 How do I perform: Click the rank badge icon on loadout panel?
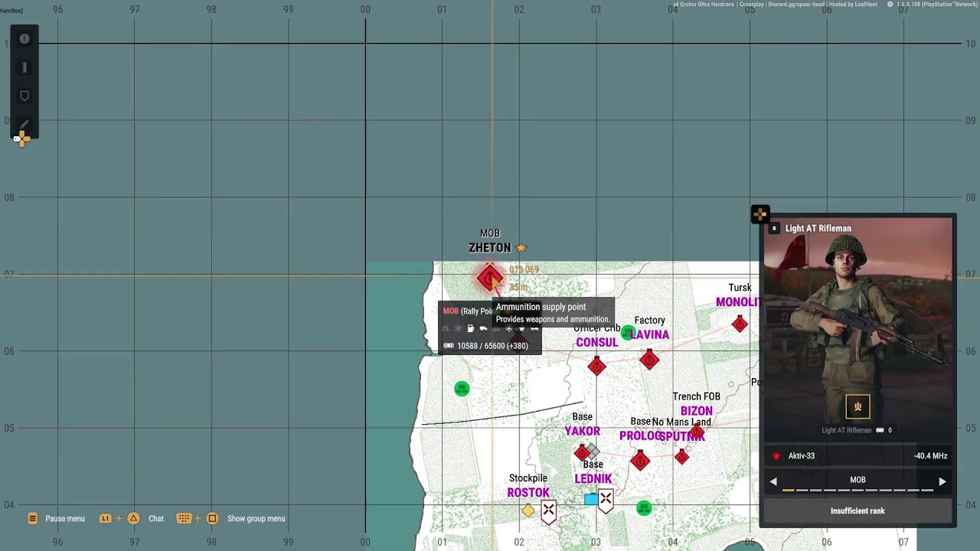(x=775, y=228)
